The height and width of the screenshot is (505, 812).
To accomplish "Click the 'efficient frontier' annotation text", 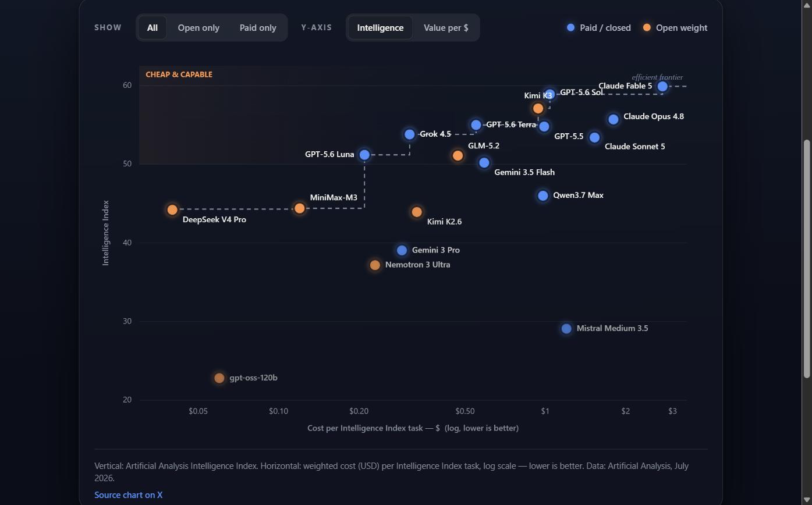I will (x=657, y=77).
